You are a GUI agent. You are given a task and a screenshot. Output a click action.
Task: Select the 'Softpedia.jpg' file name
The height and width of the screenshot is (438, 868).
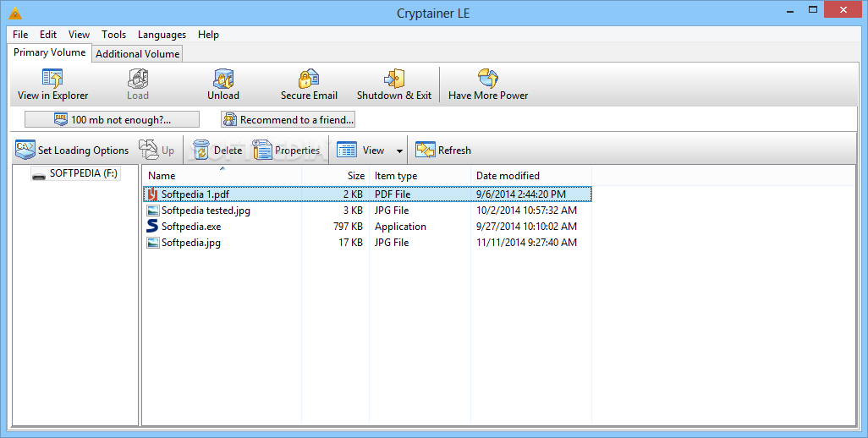tap(191, 242)
